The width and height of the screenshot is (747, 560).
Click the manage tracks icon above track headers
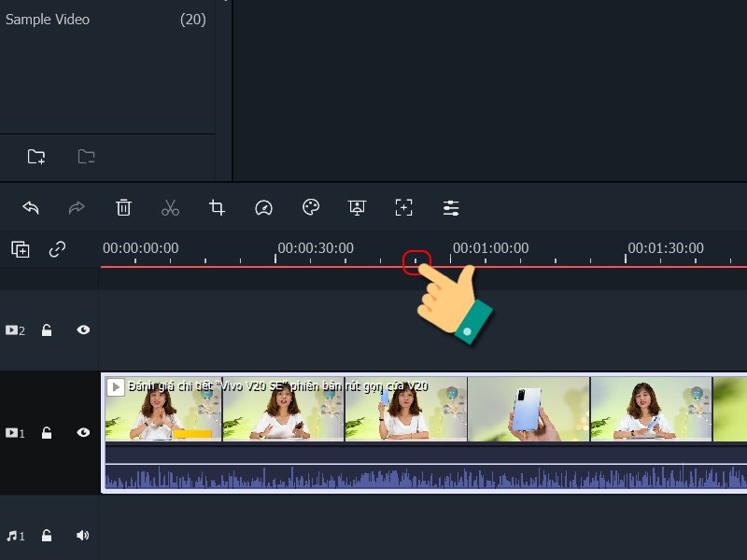pyautogui.click(x=21, y=249)
